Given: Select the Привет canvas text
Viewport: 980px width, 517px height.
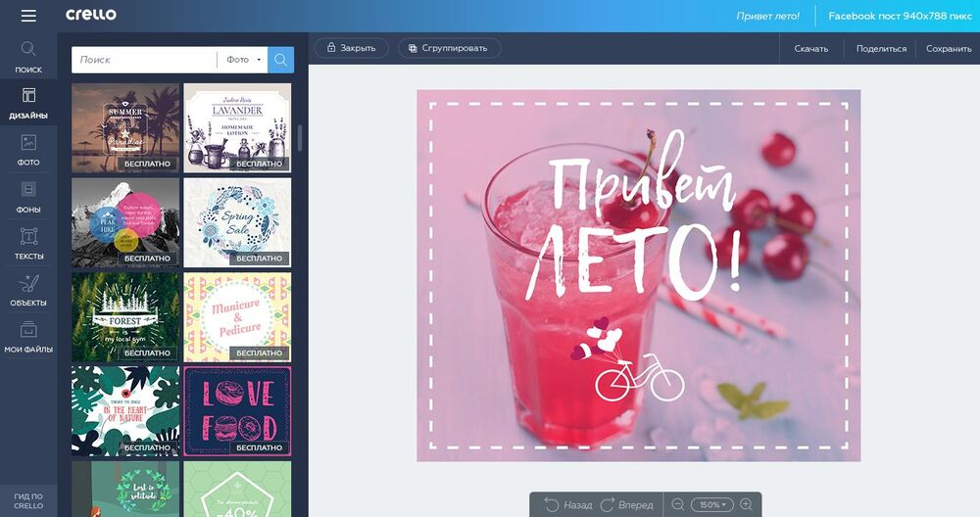Looking at the screenshot, I should [x=642, y=173].
